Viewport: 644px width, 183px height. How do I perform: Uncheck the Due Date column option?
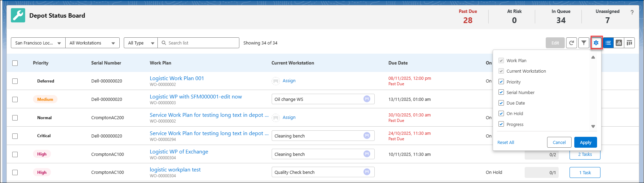click(501, 103)
